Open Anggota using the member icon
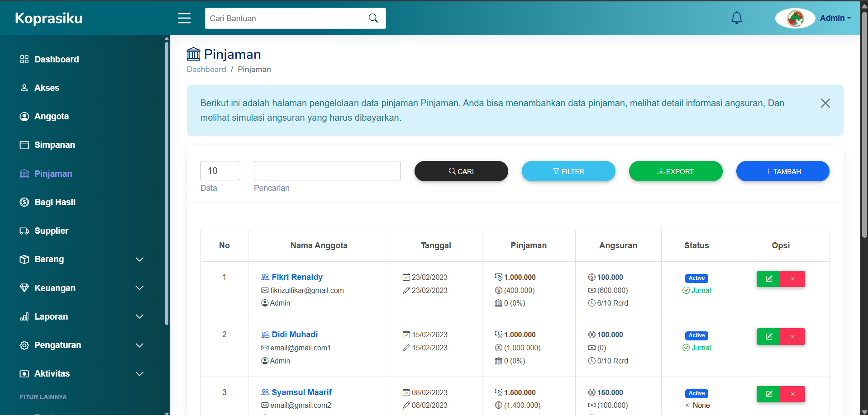Image resolution: width=868 pixels, height=415 pixels. click(x=24, y=116)
